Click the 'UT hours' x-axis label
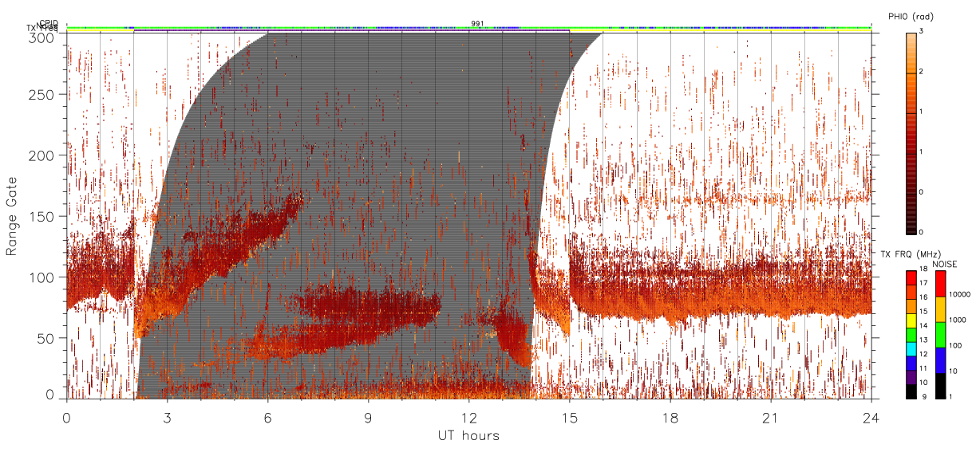 pyautogui.click(x=468, y=435)
